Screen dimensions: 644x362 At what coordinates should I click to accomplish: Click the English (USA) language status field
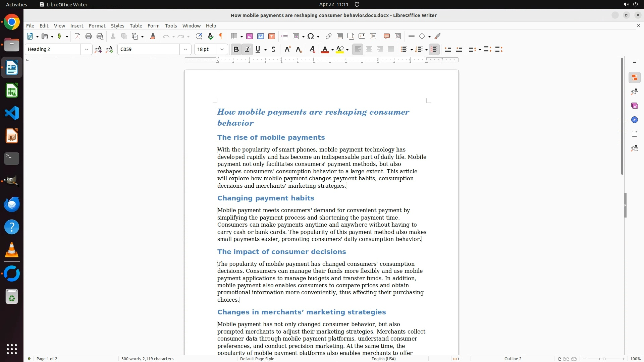point(383,359)
